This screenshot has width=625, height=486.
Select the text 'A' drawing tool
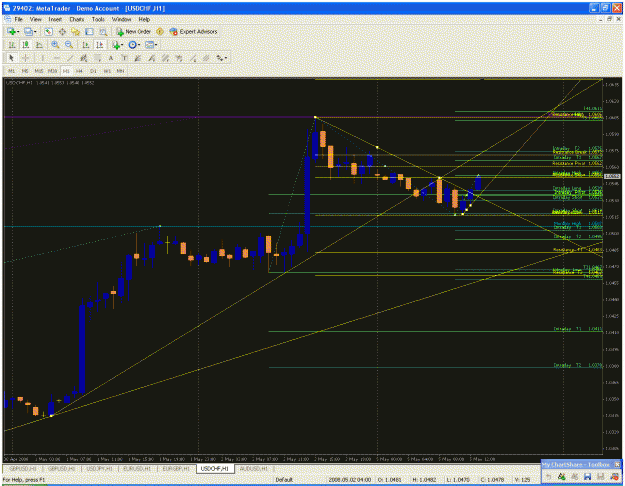[111, 58]
